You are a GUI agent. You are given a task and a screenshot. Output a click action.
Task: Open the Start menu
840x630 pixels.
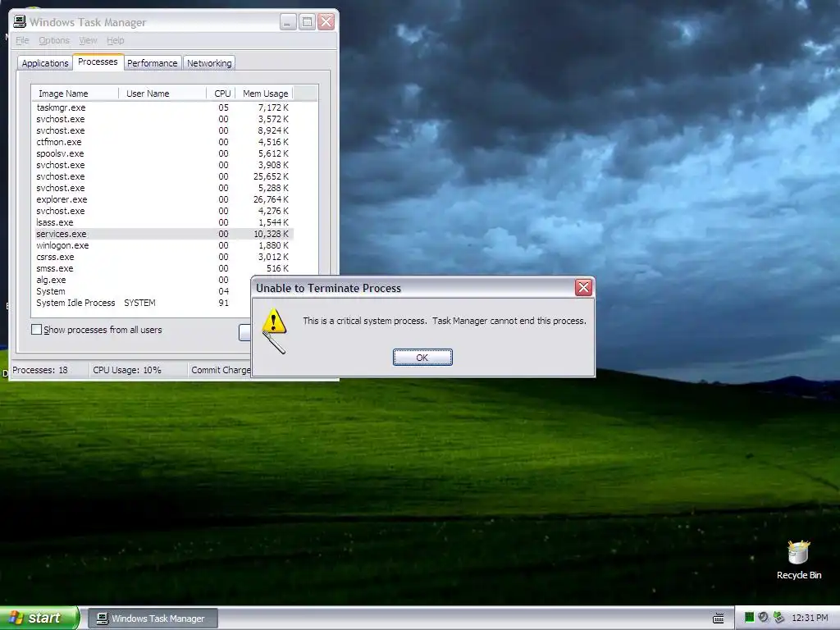tap(39, 618)
